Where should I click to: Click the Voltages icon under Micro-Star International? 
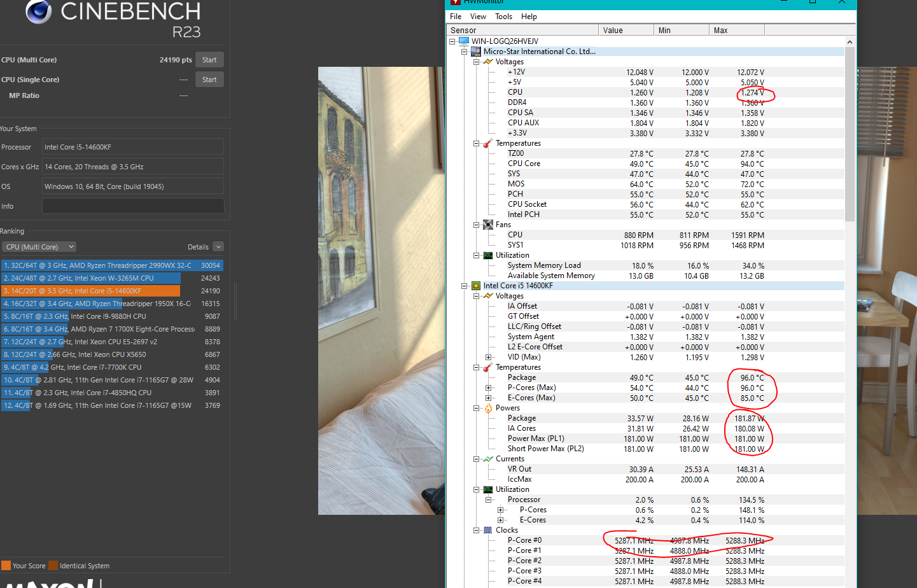(x=488, y=62)
